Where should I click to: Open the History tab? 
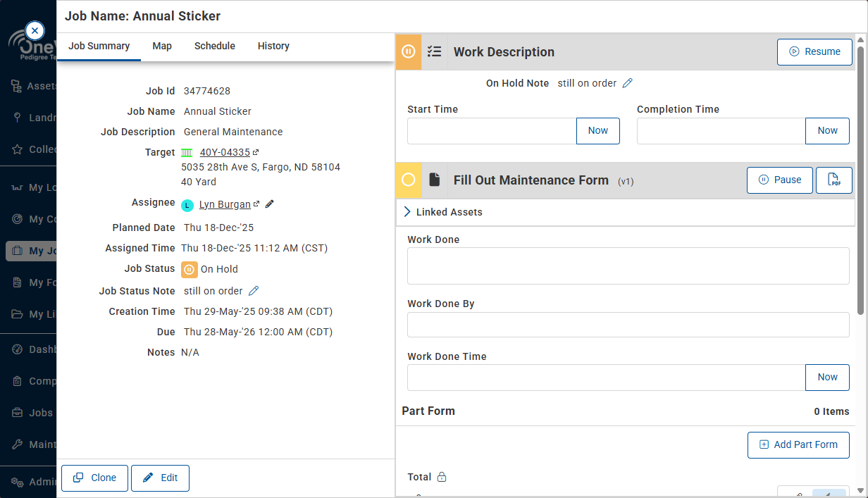coord(273,46)
